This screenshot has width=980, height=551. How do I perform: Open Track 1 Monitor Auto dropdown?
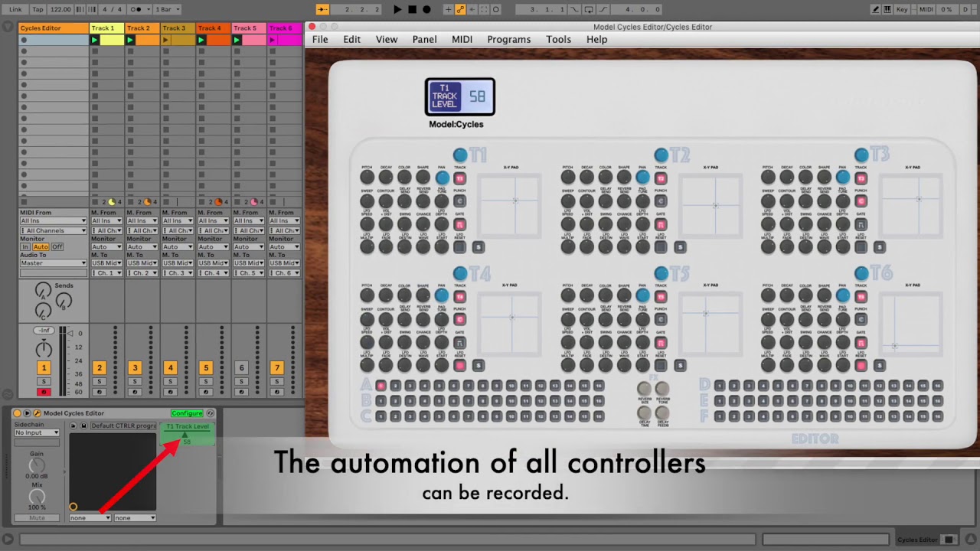click(x=106, y=247)
